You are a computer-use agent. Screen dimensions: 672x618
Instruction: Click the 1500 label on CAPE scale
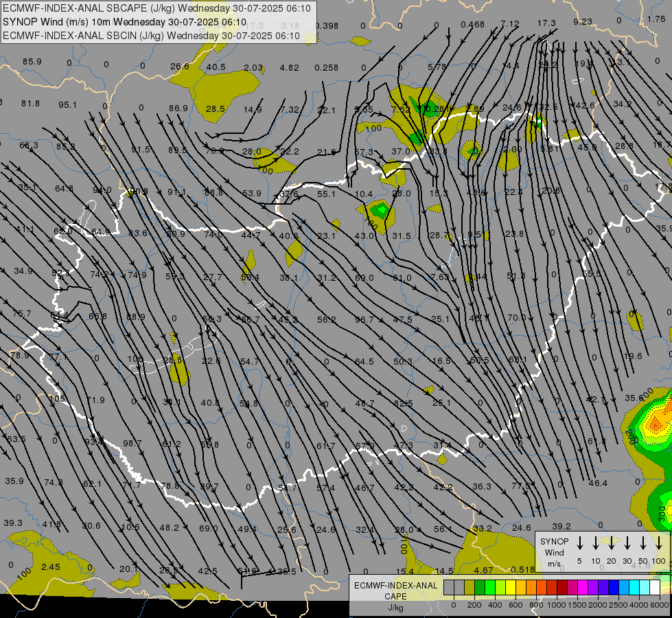click(577, 605)
